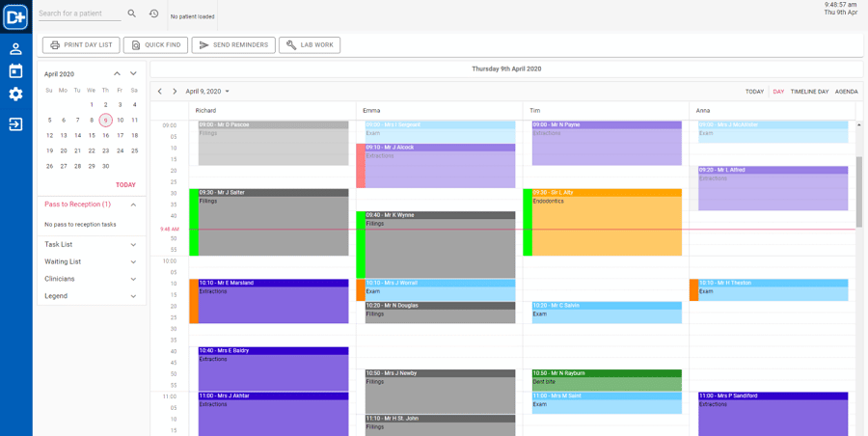Image resolution: width=868 pixels, height=436 pixels.
Task: Go to previous month in mini calendar
Action: 117,73
